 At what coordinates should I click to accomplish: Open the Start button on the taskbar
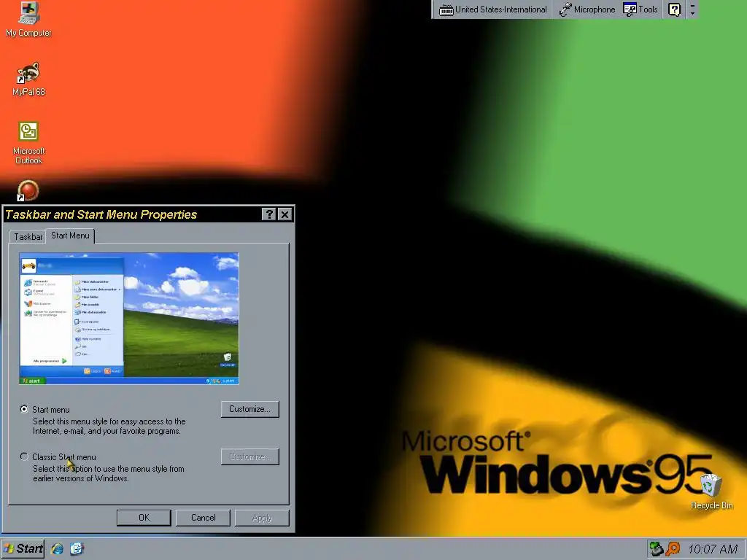[23, 548]
